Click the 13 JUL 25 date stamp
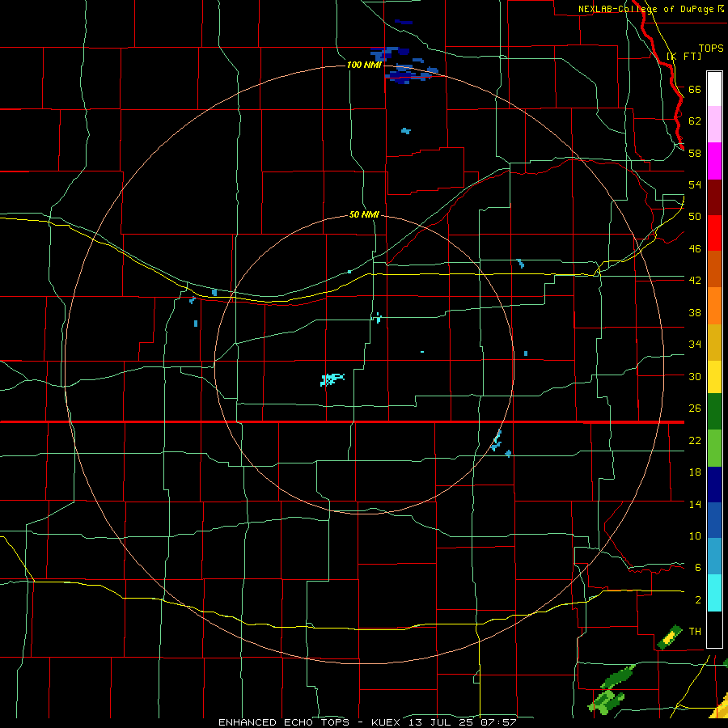This screenshot has height=728, width=728. coord(442,722)
